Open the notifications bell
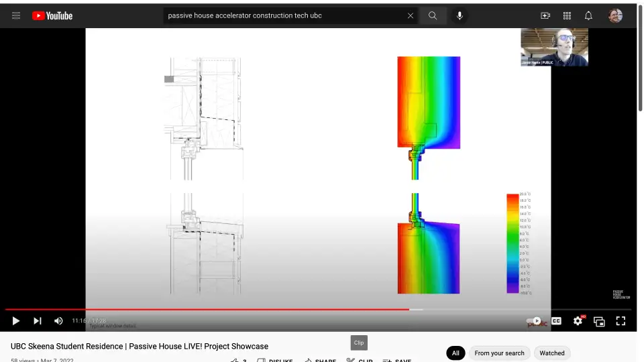The width and height of the screenshot is (644, 362). tap(588, 15)
